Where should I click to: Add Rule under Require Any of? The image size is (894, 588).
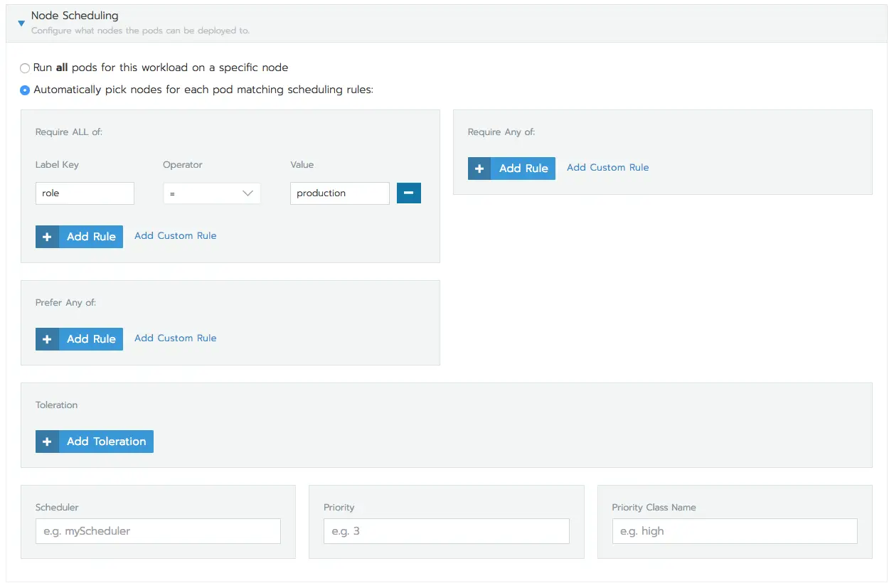pyautogui.click(x=511, y=169)
